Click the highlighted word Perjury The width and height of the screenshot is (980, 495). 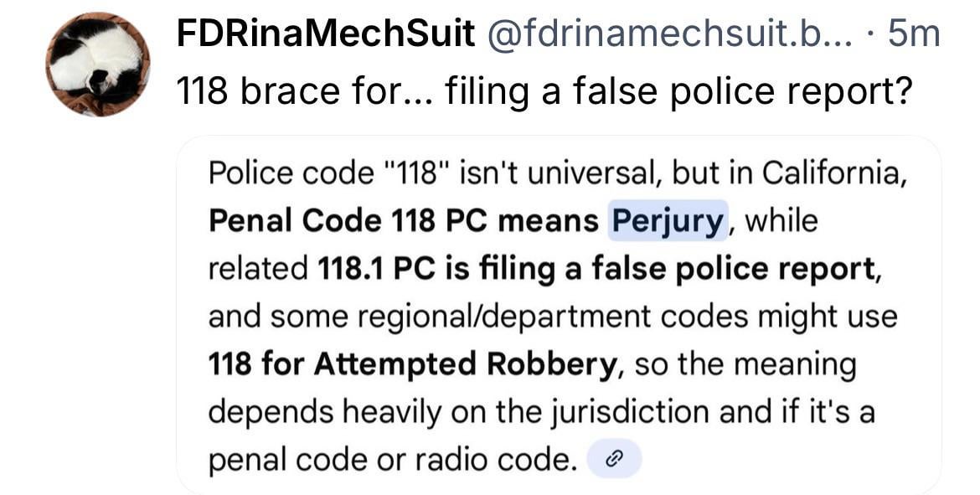(x=667, y=221)
